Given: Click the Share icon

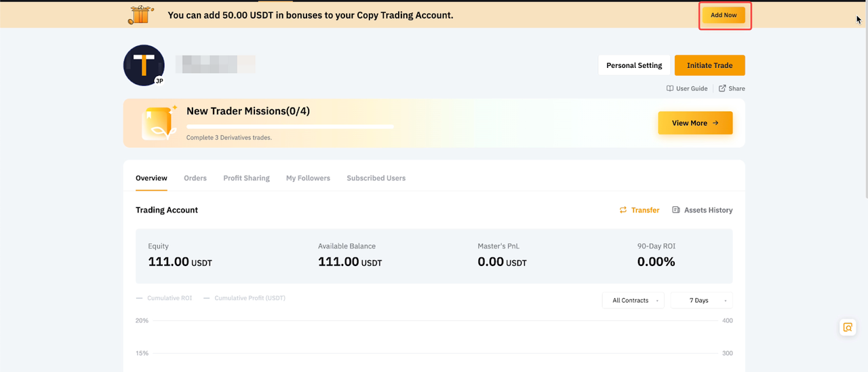Looking at the screenshot, I should [722, 88].
